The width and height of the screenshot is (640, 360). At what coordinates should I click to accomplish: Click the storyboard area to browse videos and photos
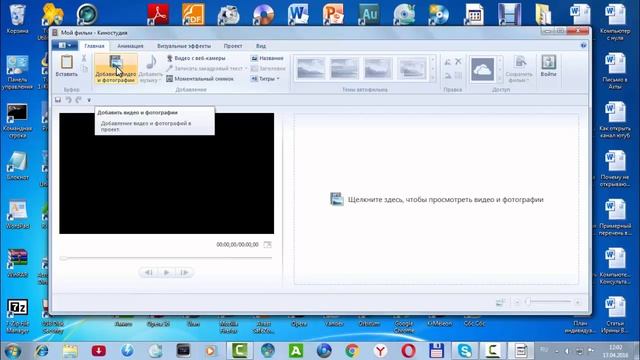[436, 200]
